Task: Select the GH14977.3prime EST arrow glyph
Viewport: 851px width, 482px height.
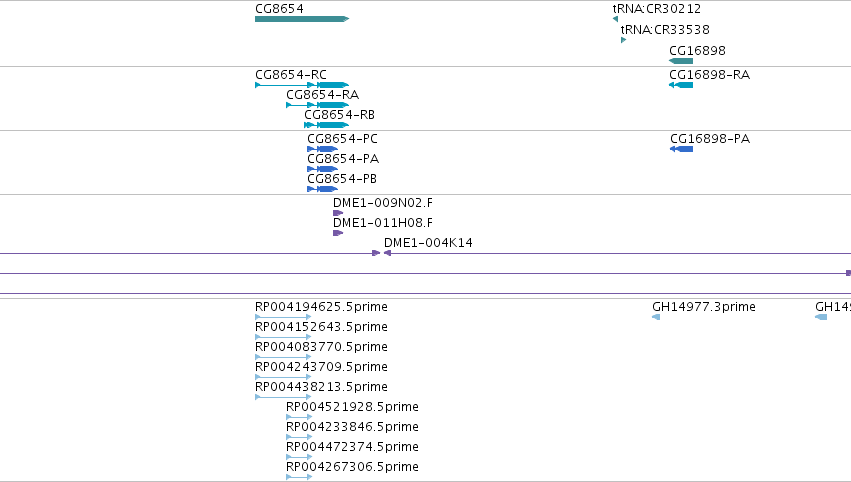Action: click(656, 317)
